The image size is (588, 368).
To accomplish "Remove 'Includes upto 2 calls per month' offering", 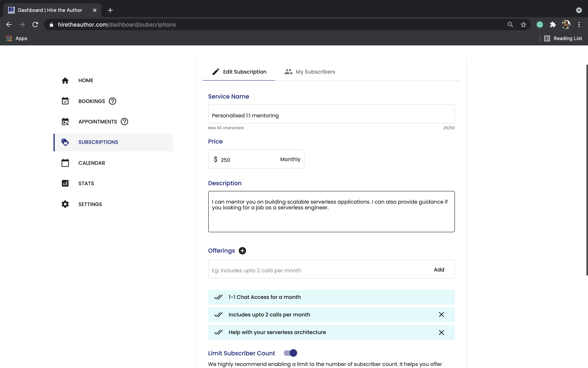I will coord(441,315).
